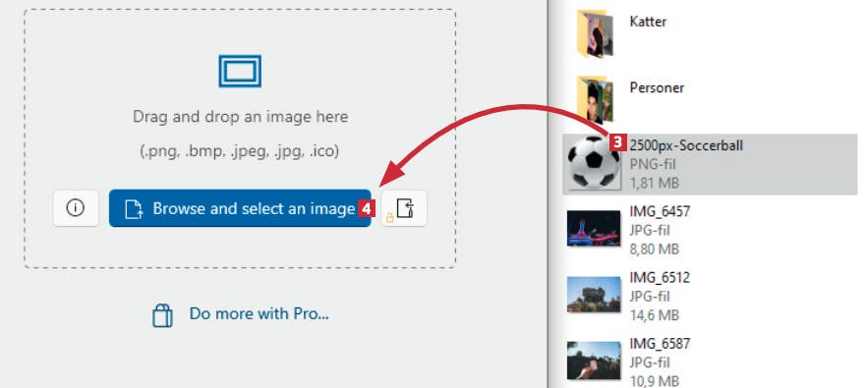Viewport: 868px width, 388px height.
Task: Open the Do more with Pro link
Action: click(x=260, y=313)
